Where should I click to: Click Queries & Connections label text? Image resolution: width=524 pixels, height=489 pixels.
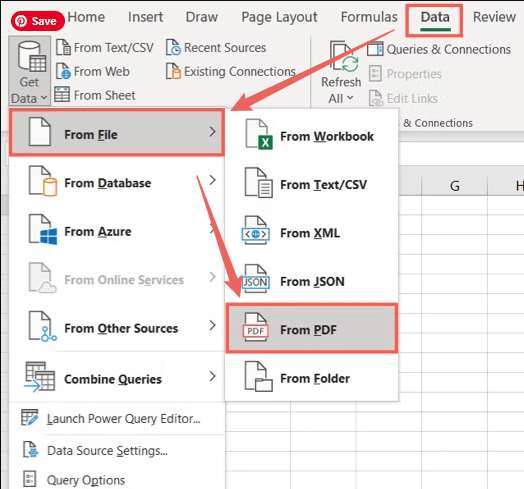448,49
